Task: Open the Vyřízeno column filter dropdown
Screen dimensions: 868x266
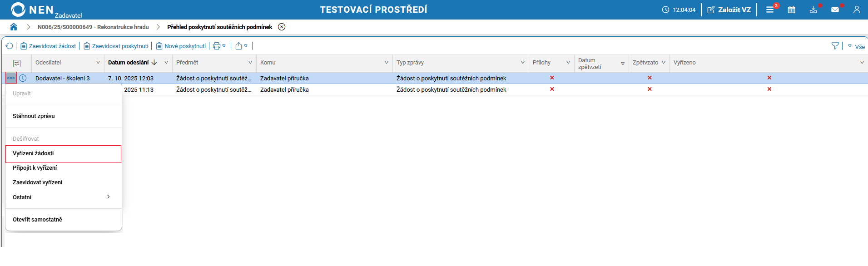Action: [x=862, y=63]
